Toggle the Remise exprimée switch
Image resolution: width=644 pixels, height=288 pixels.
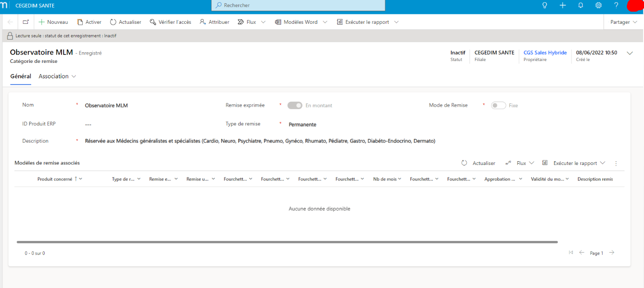(295, 105)
